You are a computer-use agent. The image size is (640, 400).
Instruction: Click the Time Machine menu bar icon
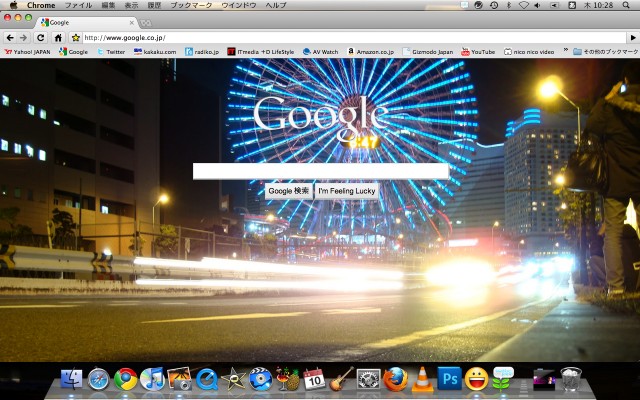pos(494,5)
